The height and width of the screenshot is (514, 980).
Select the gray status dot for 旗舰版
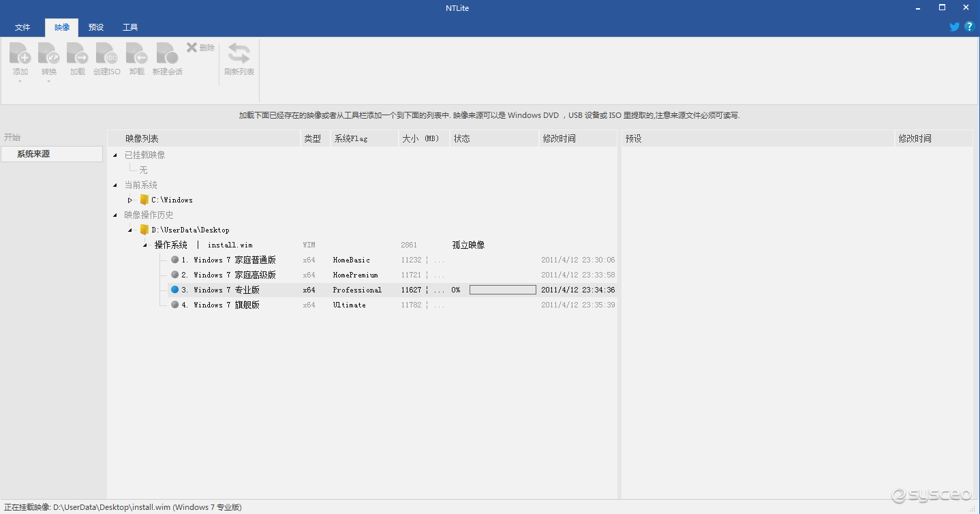pyautogui.click(x=175, y=305)
